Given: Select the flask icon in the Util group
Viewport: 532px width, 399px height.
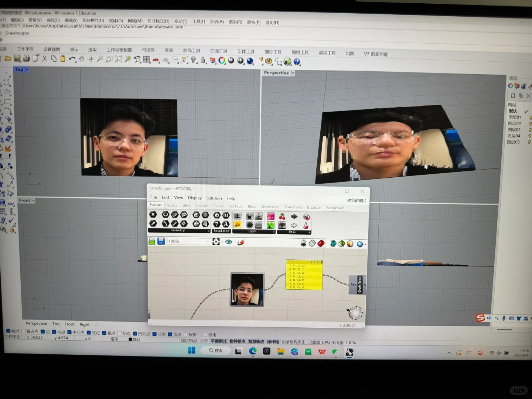Looking at the screenshot, I should pos(306,225).
